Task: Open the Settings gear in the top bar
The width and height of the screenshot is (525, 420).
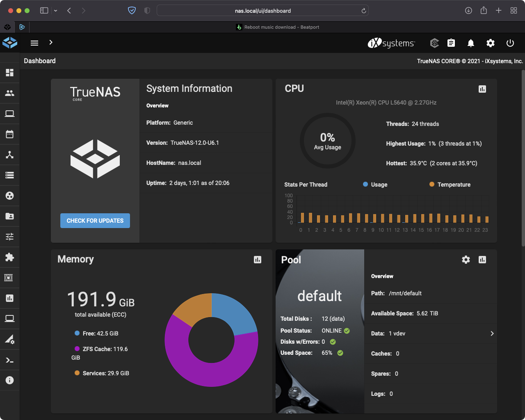Action: 491,43
